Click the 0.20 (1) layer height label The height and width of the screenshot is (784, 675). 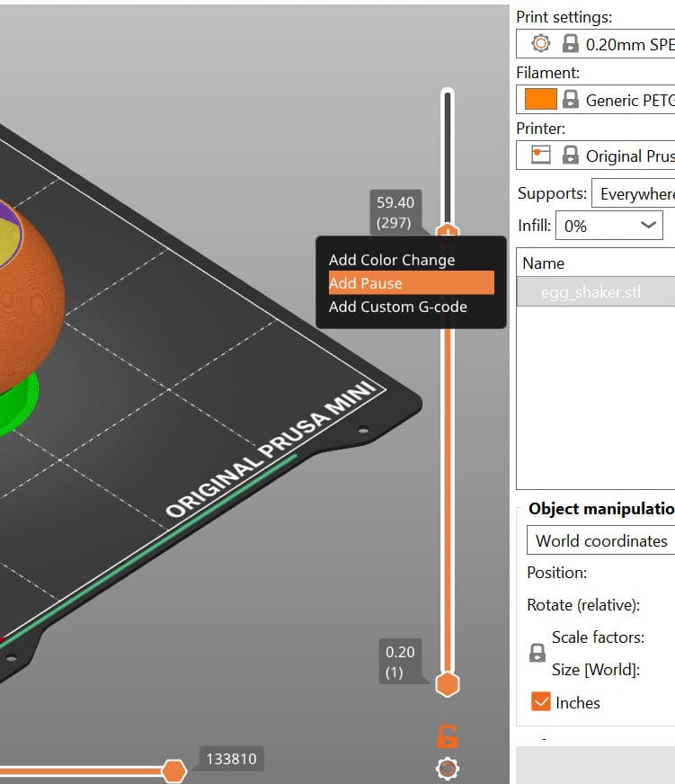pyautogui.click(x=400, y=661)
